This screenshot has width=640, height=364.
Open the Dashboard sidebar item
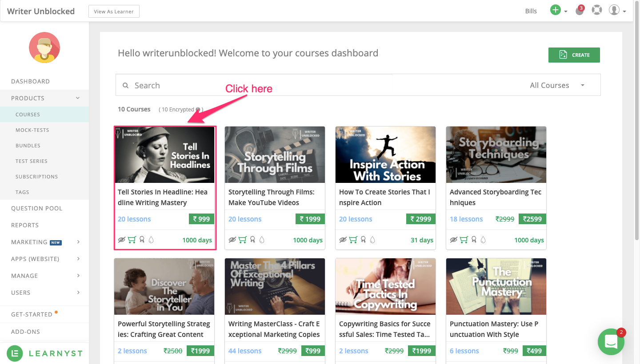click(44, 81)
